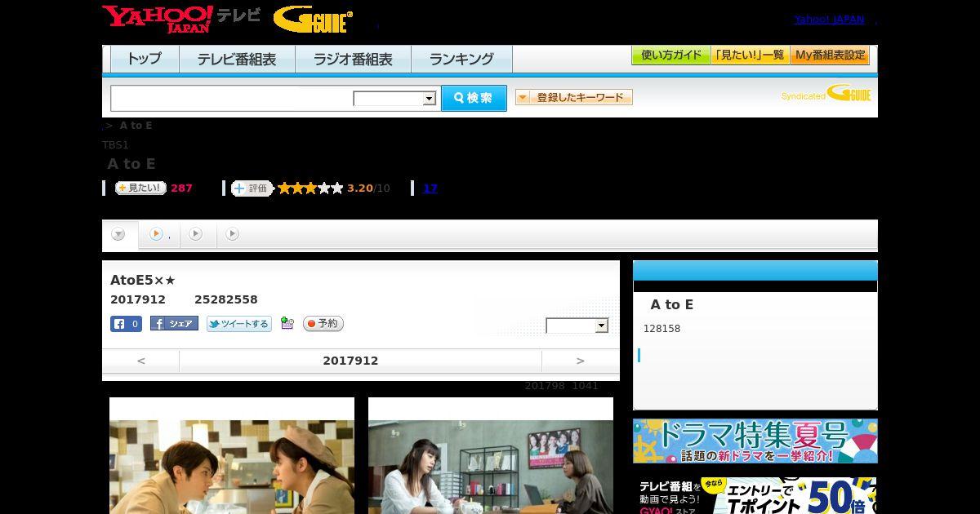This screenshot has width=980, height=514.
Task: Go to previous date with < arrow
Action: point(141,361)
